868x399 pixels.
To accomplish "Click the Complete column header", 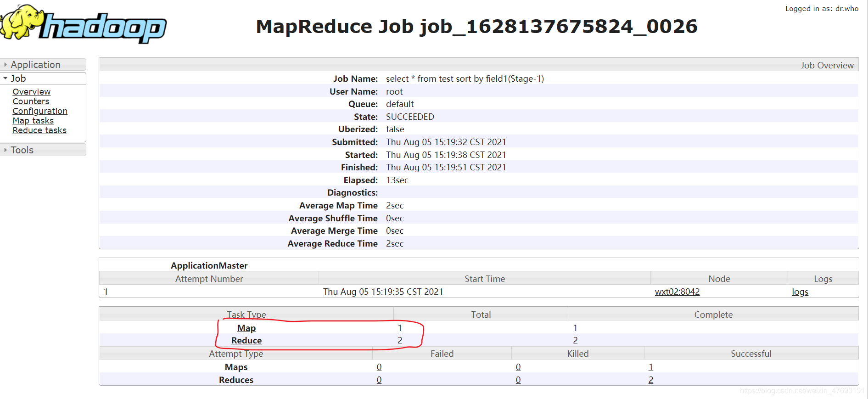I will coord(713,315).
